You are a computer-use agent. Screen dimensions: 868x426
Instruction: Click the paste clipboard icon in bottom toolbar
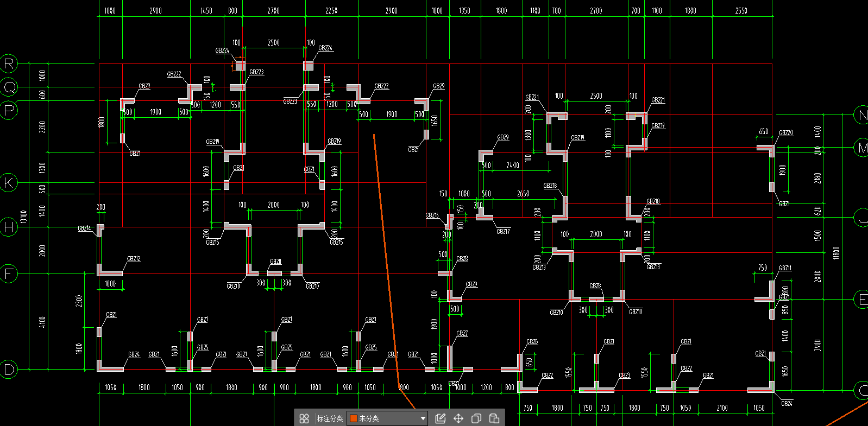[494, 418]
